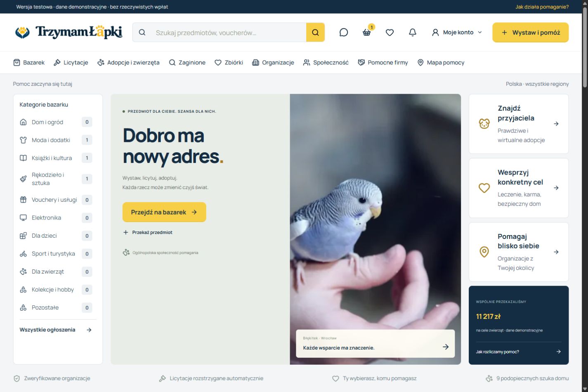
Task: Open the Zaginione section
Action: [x=187, y=62]
